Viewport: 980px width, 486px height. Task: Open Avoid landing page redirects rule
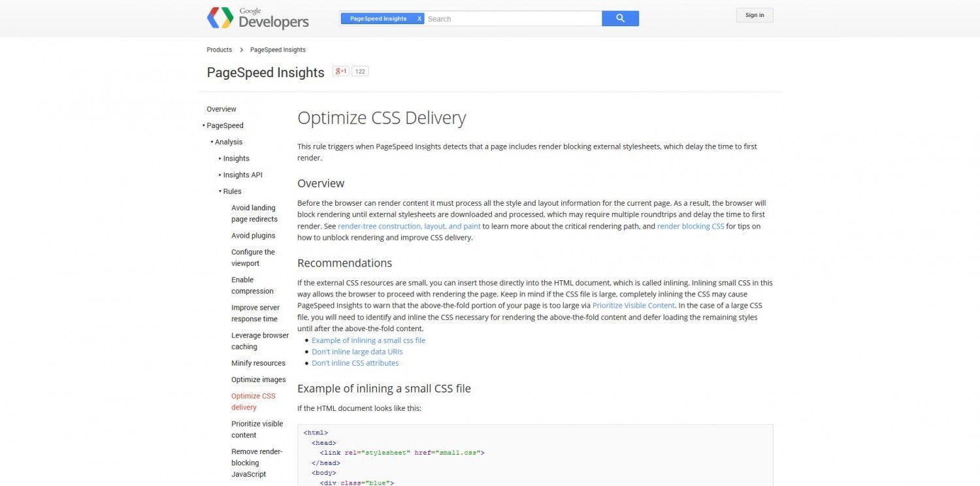[255, 214]
